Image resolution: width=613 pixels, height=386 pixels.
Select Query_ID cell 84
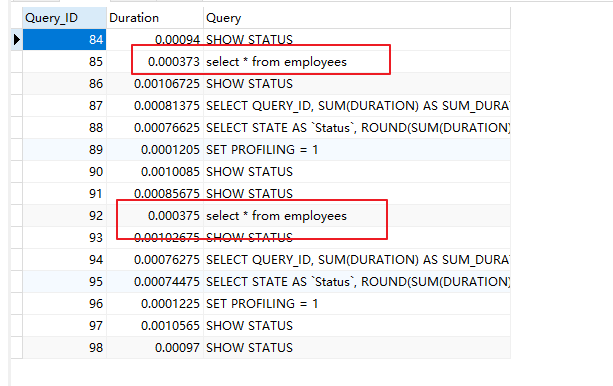(x=65, y=39)
